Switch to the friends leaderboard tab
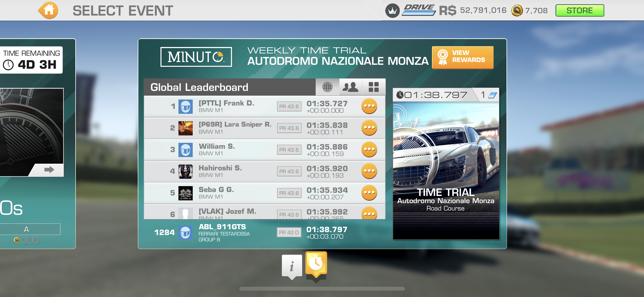 pyautogui.click(x=351, y=87)
